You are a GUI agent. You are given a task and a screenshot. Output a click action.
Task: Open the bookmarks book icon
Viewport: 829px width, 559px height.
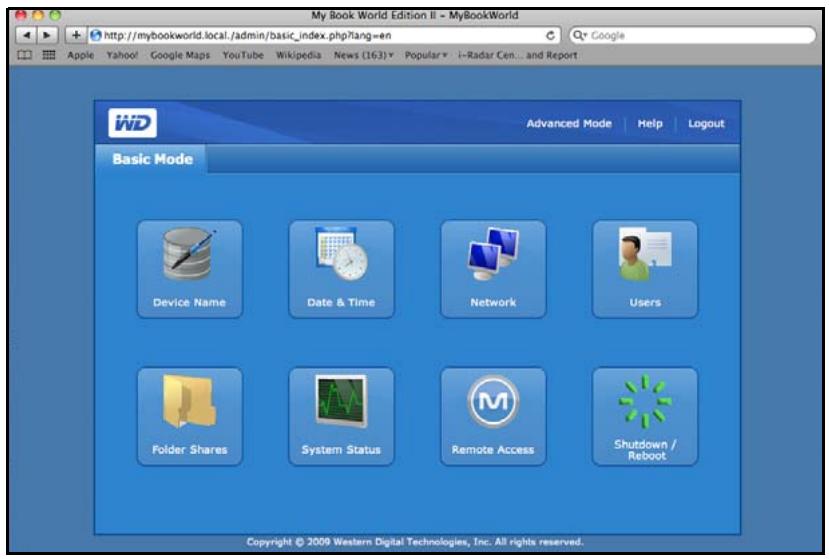click(24, 55)
